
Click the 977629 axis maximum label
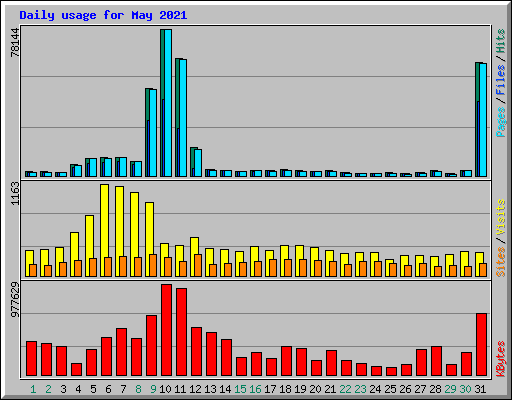click(x=15, y=300)
